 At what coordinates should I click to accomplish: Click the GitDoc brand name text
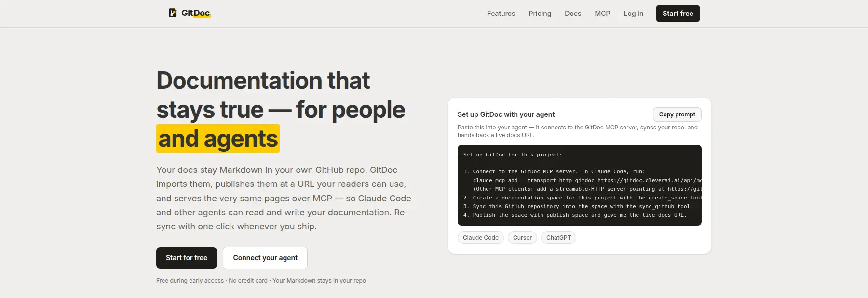point(196,13)
